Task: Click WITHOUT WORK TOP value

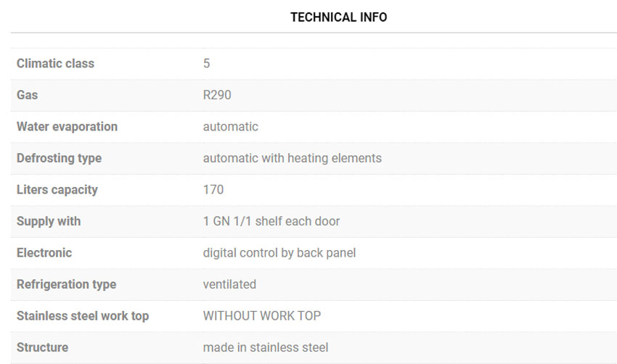Action: 261,316
